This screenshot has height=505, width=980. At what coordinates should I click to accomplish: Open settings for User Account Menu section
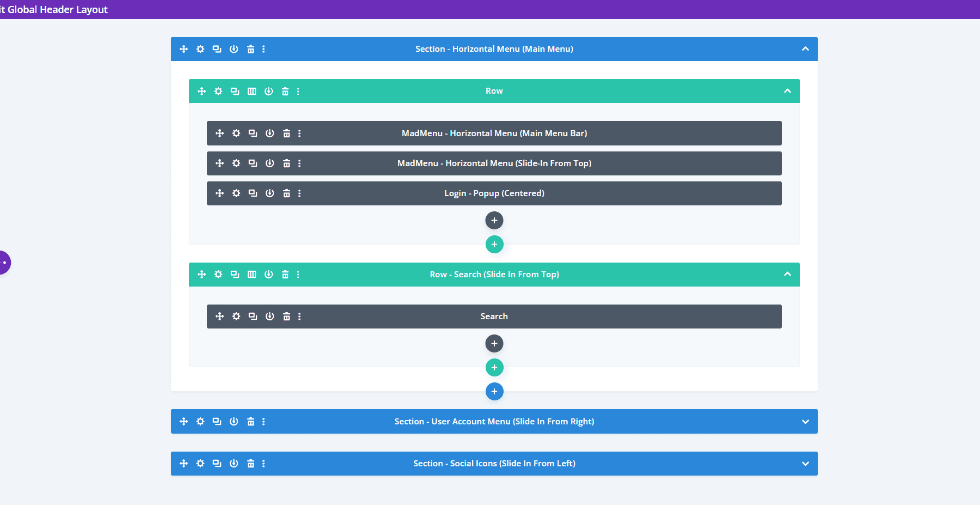click(200, 422)
